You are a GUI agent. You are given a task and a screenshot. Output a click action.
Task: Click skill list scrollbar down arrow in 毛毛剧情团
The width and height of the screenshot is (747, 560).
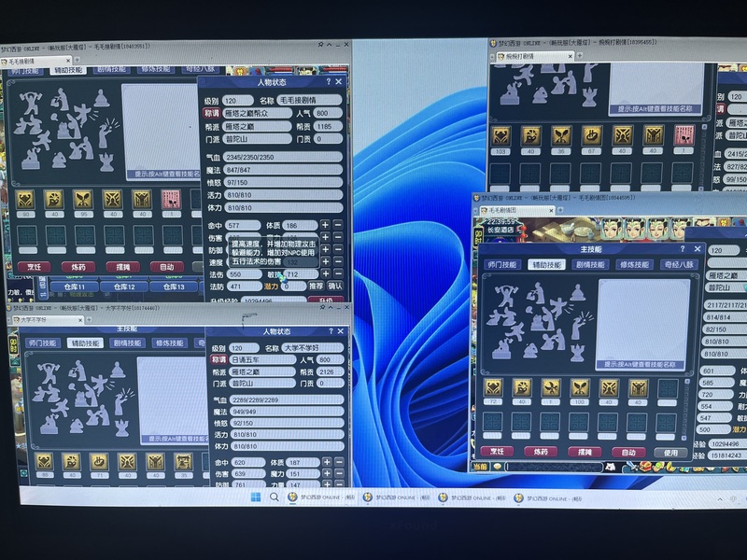pyautogui.click(x=686, y=437)
